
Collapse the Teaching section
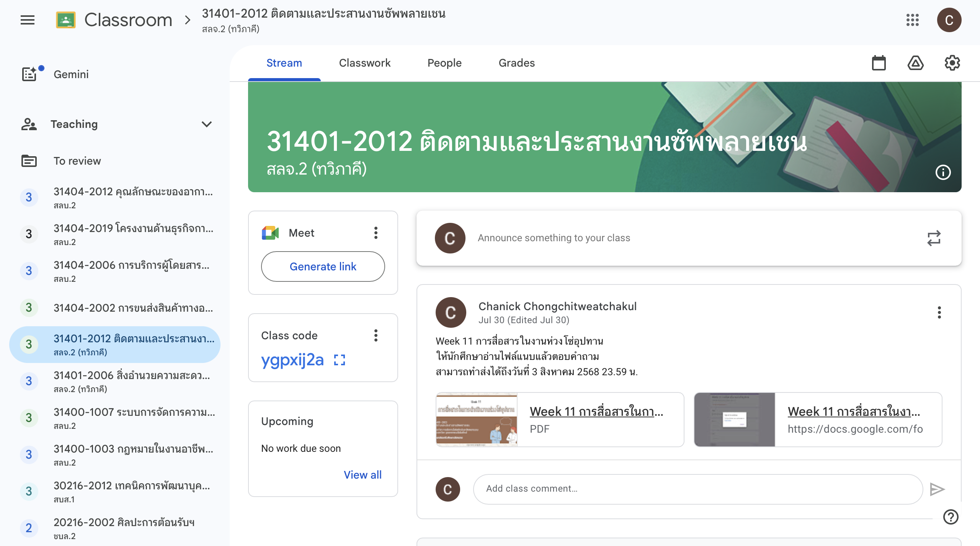point(207,124)
